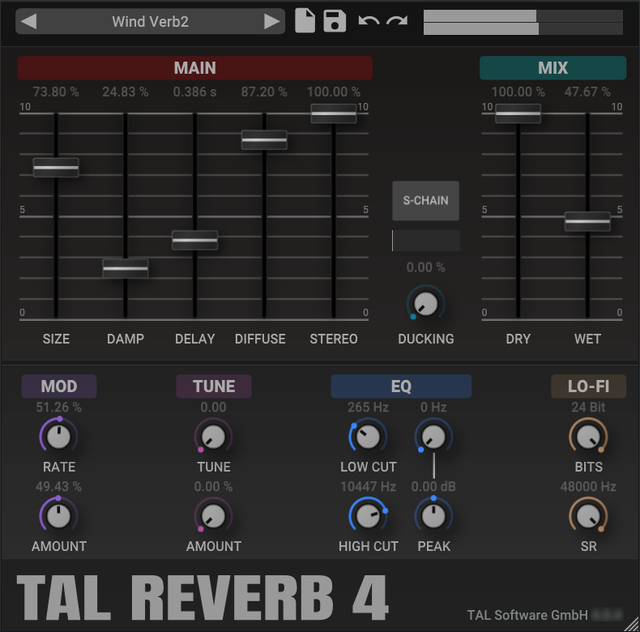Click the 87.20 % diffuse value
Image resolution: width=640 pixels, height=632 pixels.
(264, 91)
